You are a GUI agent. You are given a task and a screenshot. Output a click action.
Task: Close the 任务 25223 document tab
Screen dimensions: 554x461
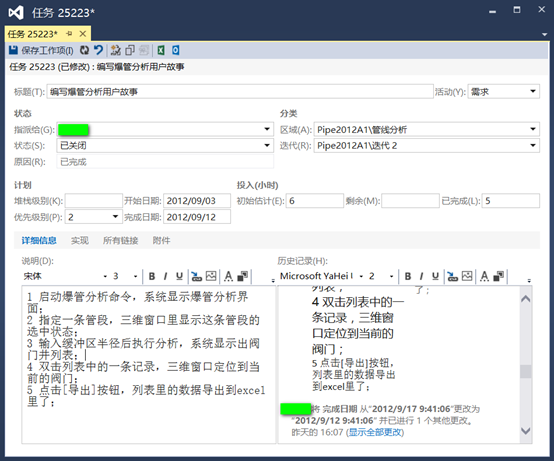83,34
